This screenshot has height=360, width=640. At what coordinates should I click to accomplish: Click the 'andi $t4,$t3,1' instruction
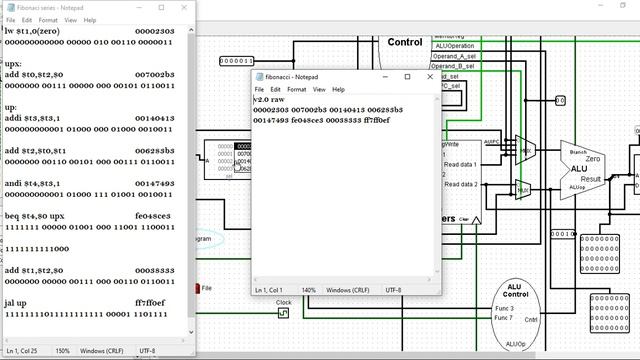point(33,184)
